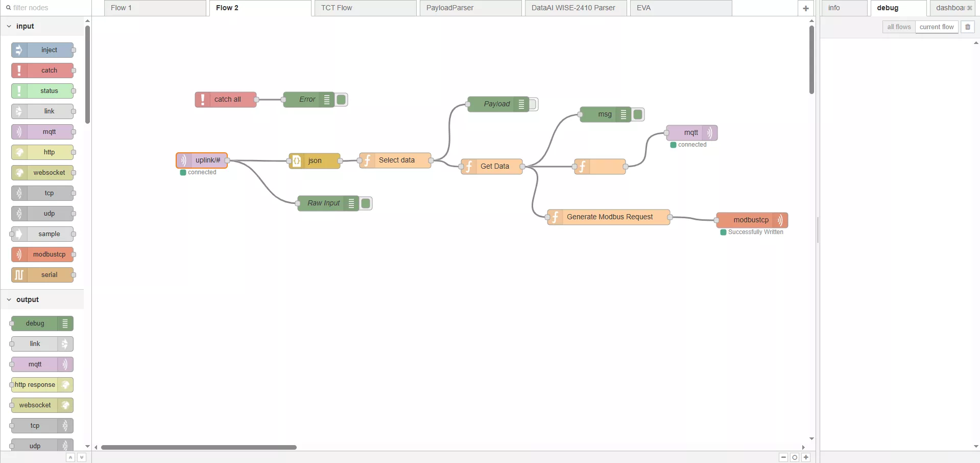This screenshot has width=980, height=463.
Task: Select the http input node in palette
Action: point(42,152)
